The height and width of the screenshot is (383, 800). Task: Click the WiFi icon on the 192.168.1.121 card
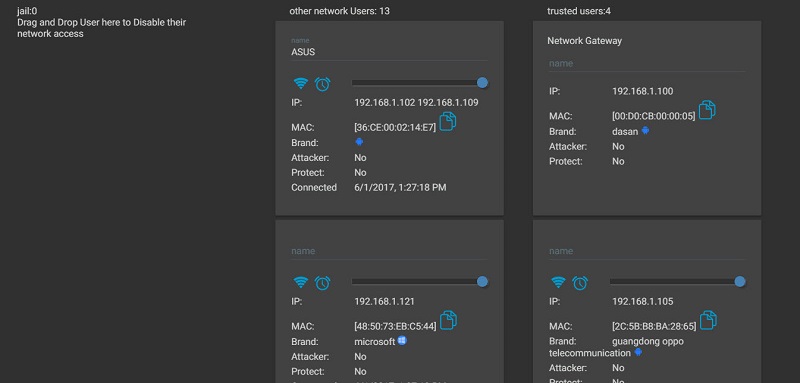(301, 282)
